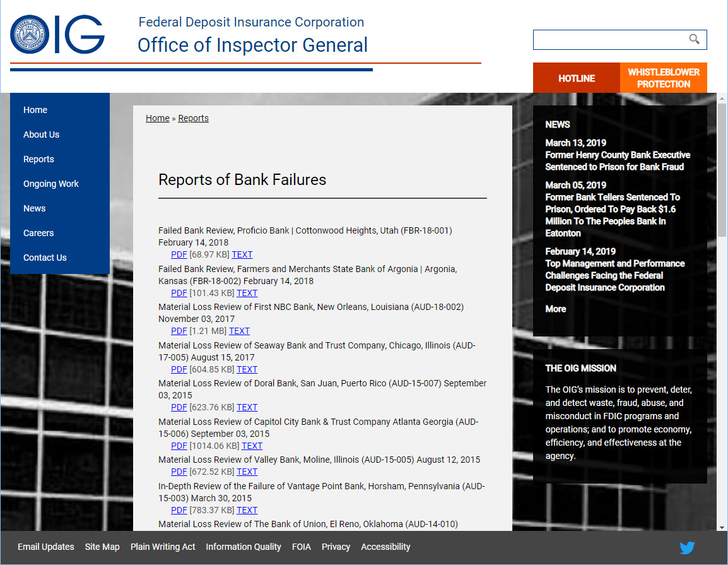The image size is (728, 565).
Task: Open TEXT for Doral Bank review
Action: click(247, 407)
